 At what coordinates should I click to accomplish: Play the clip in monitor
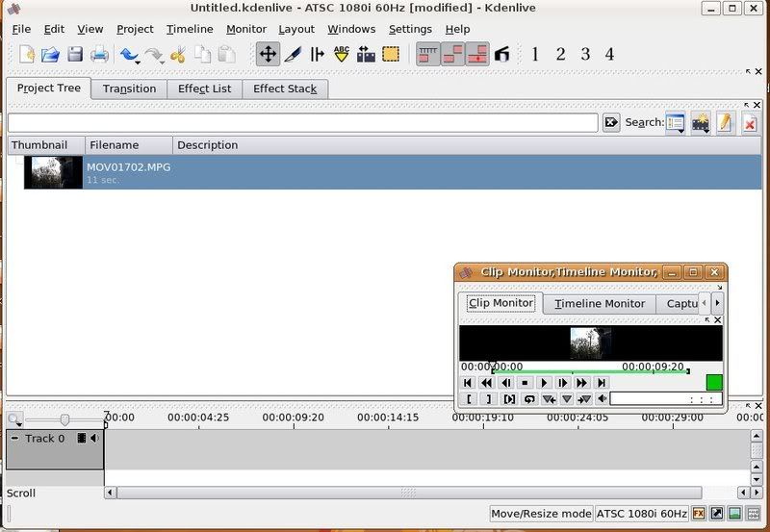pos(544,383)
